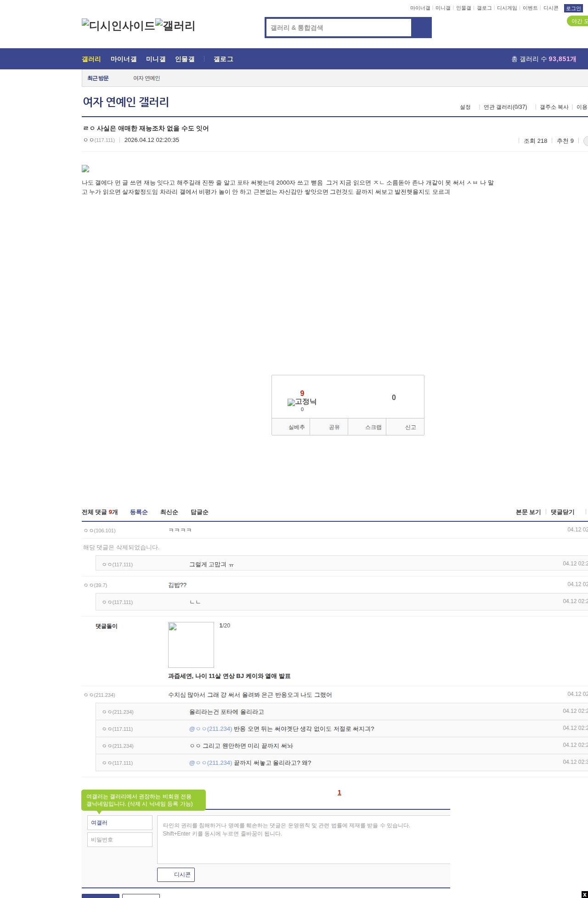This screenshot has height=898, width=588.
Task: Open the 여자 연예인 갤러리 title link
Action: pos(126,102)
